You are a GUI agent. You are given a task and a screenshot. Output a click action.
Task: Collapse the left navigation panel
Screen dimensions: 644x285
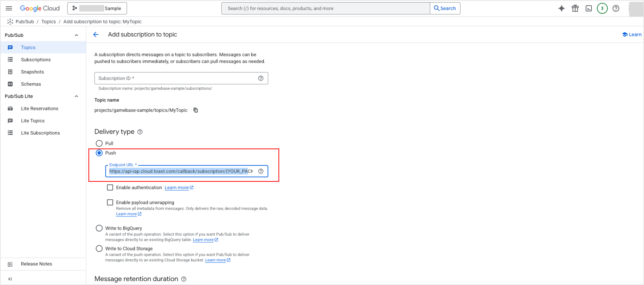pos(10,279)
